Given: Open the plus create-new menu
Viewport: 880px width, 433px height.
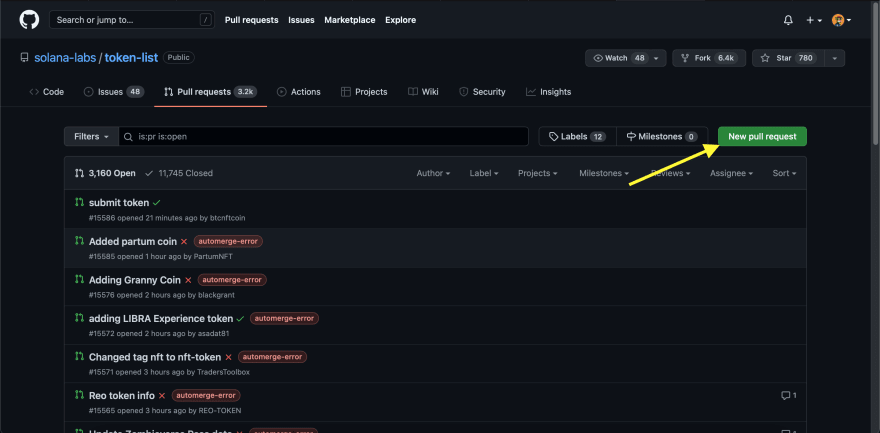Looking at the screenshot, I should (814, 20).
